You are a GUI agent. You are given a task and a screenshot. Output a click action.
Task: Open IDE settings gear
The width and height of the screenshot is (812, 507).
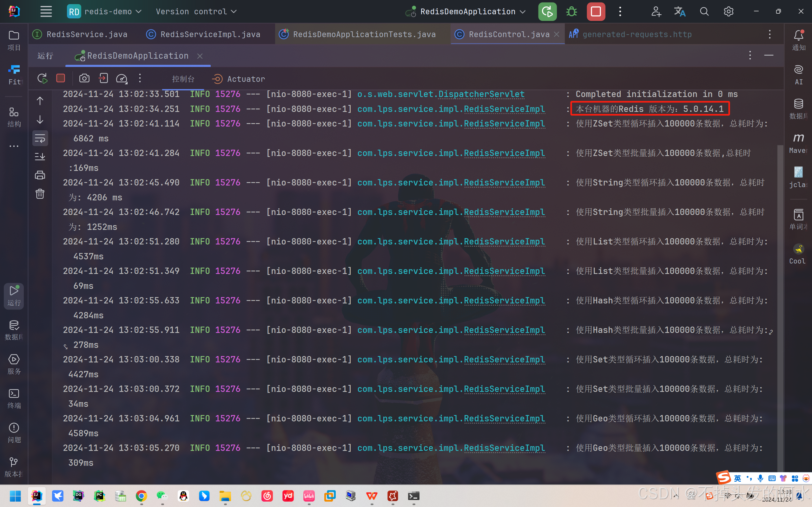729,11
